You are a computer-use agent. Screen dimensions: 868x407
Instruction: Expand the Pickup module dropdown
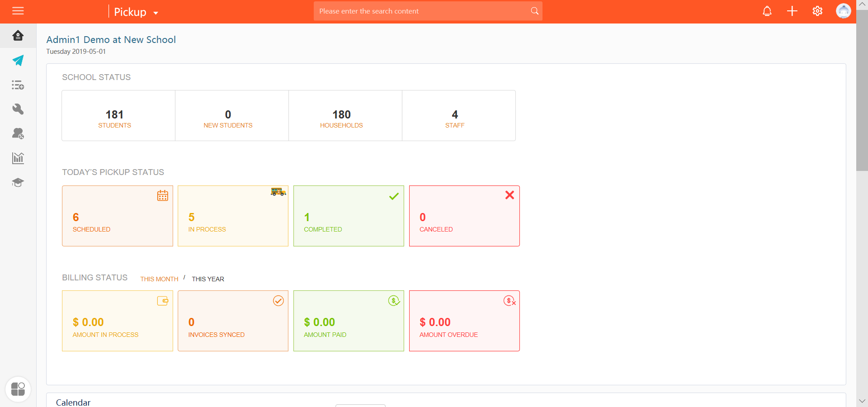tap(136, 12)
